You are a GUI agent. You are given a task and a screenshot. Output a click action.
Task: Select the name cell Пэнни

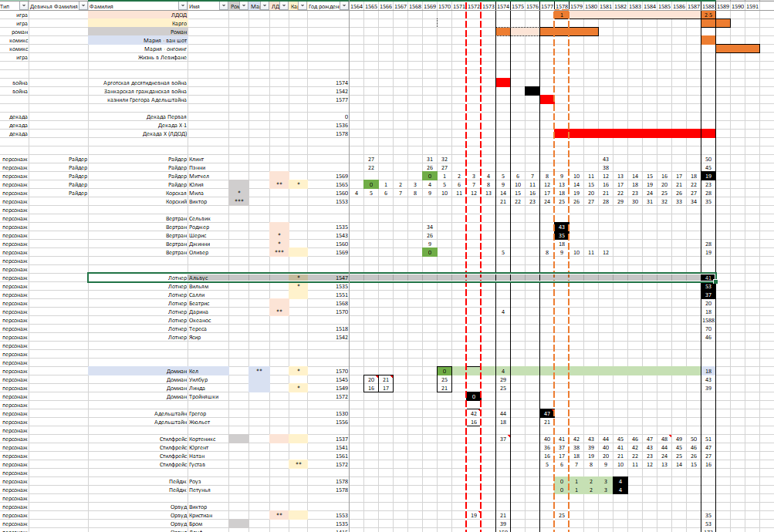click(x=208, y=167)
